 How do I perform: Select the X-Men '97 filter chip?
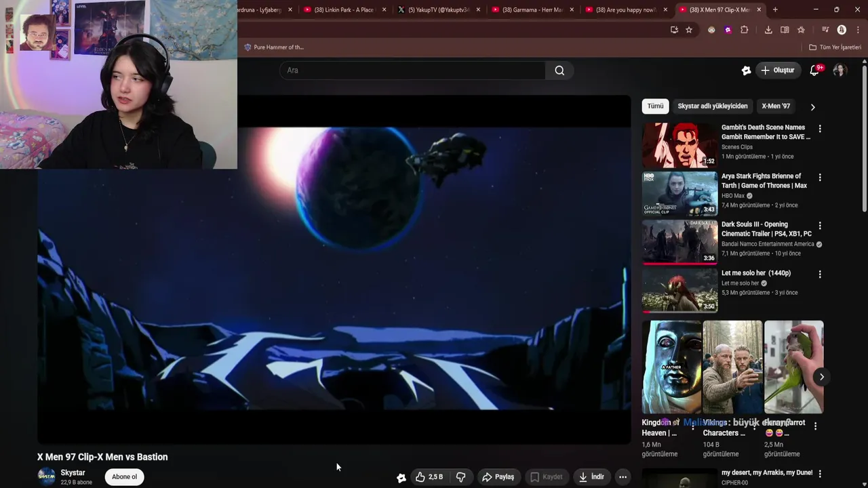(x=776, y=106)
